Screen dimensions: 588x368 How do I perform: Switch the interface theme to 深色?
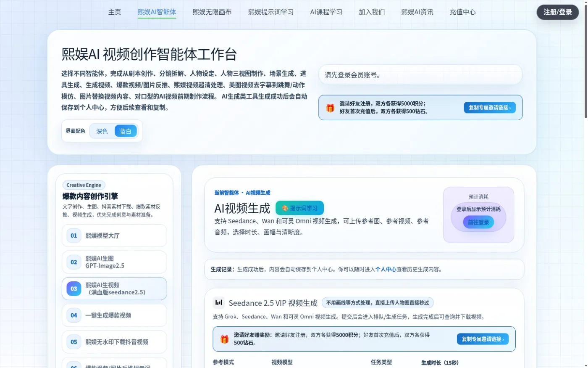tap(102, 131)
